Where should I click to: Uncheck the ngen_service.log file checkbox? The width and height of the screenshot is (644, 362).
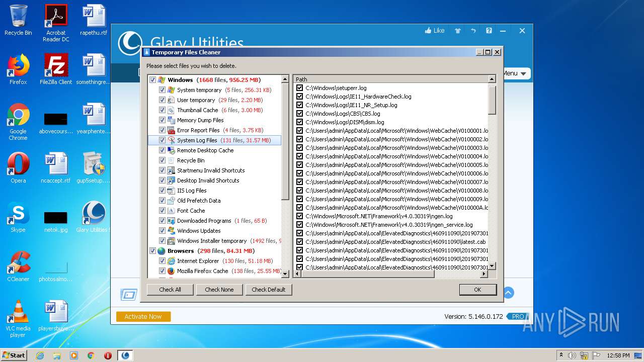click(300, 225)
